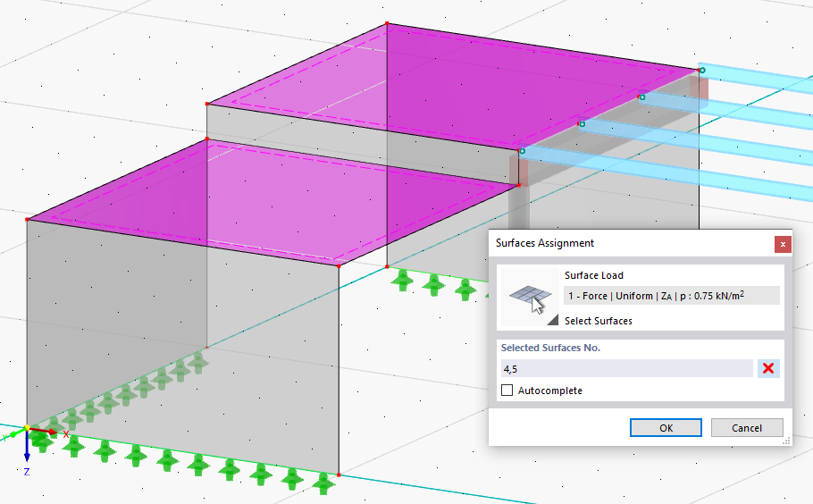Image resolution: width=813 pixels, height=504 pixels.
Task: Click the 'Selected Surfaces No.' label
Action: tap(550, 348)
